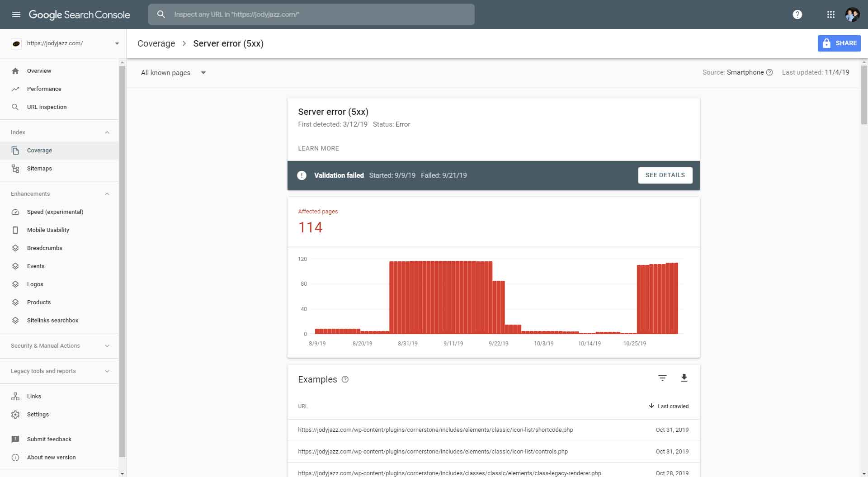Image resolution: width=868 pixels, height=477 pixels.
Task: Filter the Examples table rows
Action: click(662, 378)
